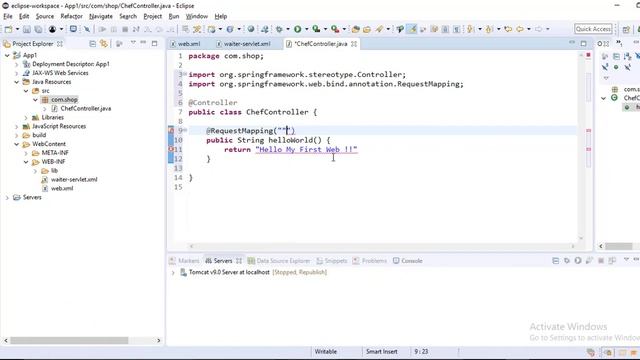Click the New file toolbar icon

(x=8, y=29)
